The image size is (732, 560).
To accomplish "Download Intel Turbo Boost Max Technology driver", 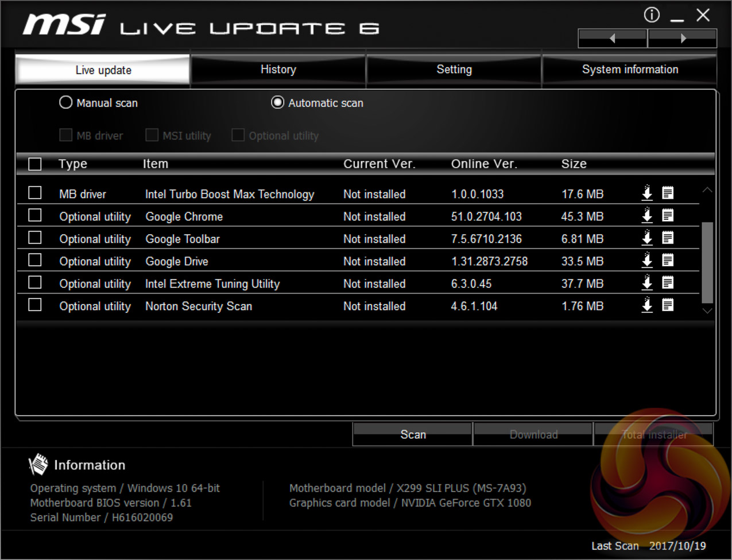I will [x=647, y=193].
